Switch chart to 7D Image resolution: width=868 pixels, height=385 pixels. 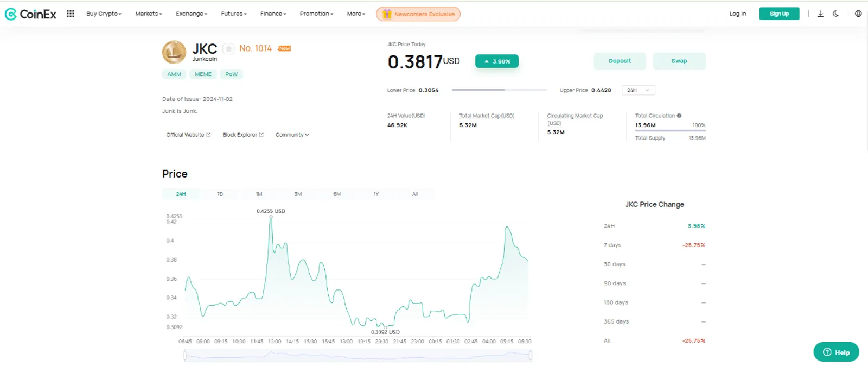click(220, 194)
